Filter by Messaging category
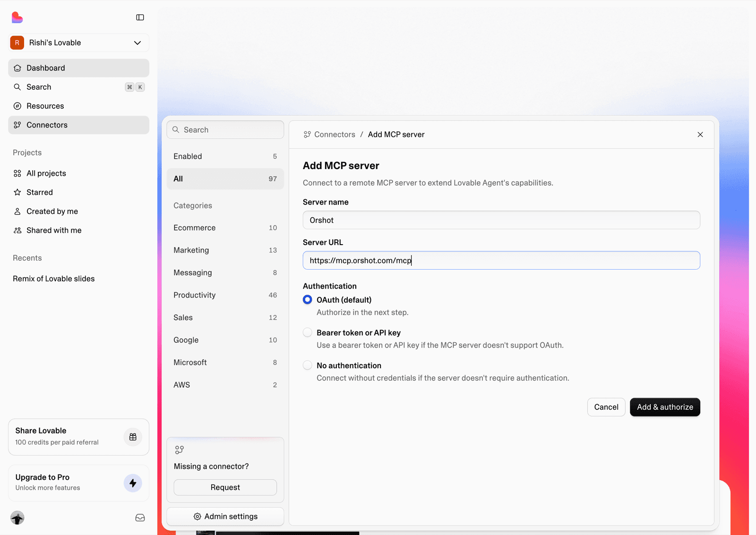This screenshot has width=756, height=535. click(225, 272)
